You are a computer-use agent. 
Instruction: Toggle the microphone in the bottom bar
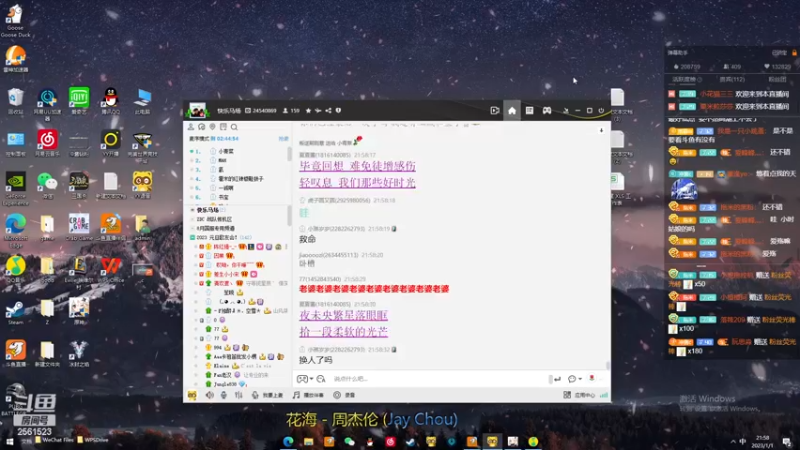click(223, 395)
